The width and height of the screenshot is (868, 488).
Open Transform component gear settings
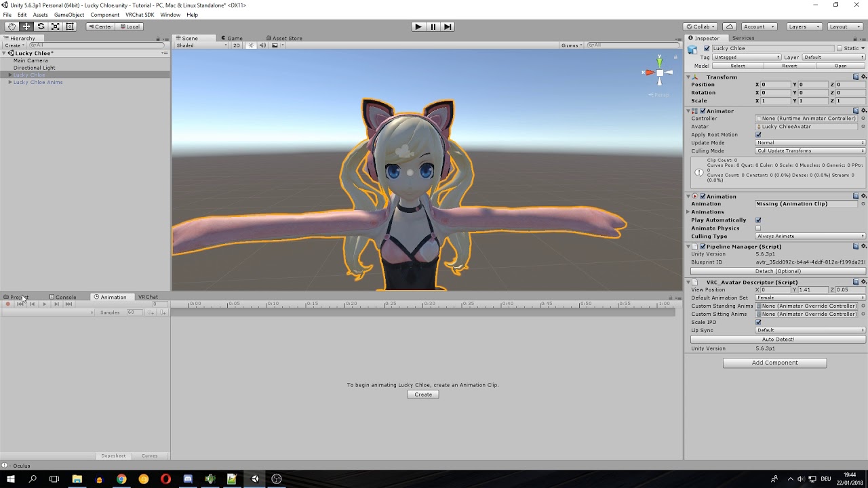pyautogui.click(x=863, y=77)
